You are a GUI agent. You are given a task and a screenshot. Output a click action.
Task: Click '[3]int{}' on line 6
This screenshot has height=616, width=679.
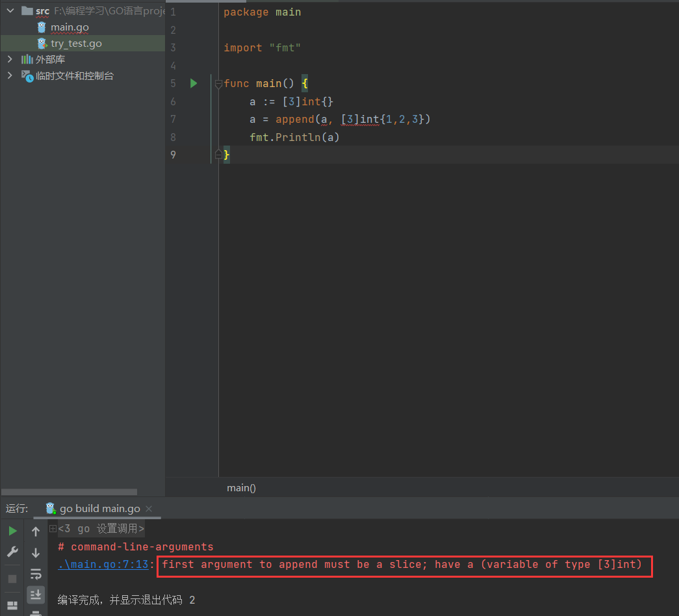point(308,101)
